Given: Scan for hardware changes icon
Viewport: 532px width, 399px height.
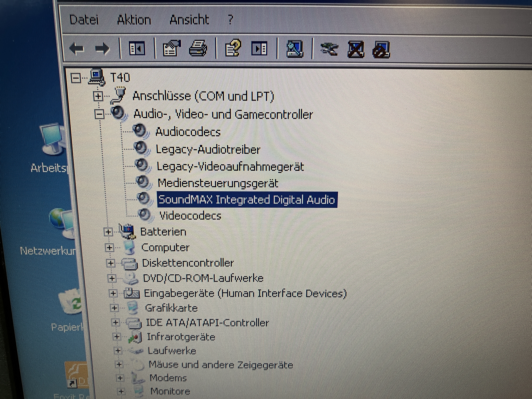Looking at the screenshot, I should 295,49.
